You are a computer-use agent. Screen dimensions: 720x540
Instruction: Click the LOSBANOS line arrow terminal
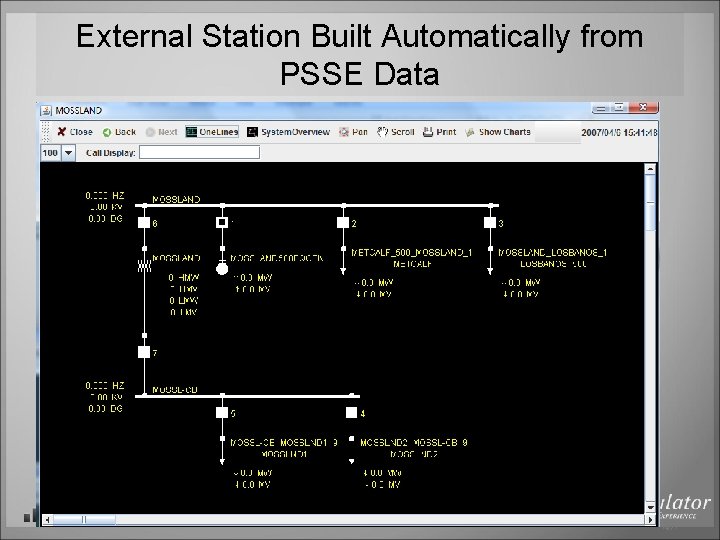(490, 271)
